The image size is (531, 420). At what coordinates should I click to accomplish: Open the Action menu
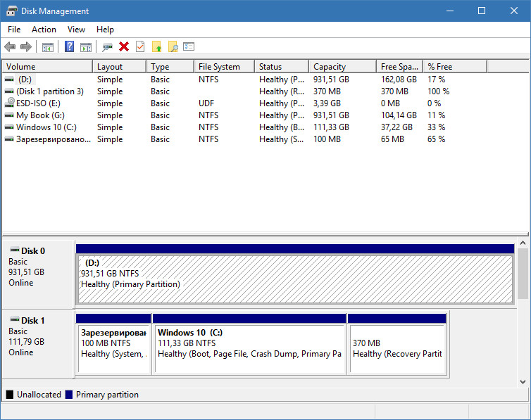pos(44,30)
